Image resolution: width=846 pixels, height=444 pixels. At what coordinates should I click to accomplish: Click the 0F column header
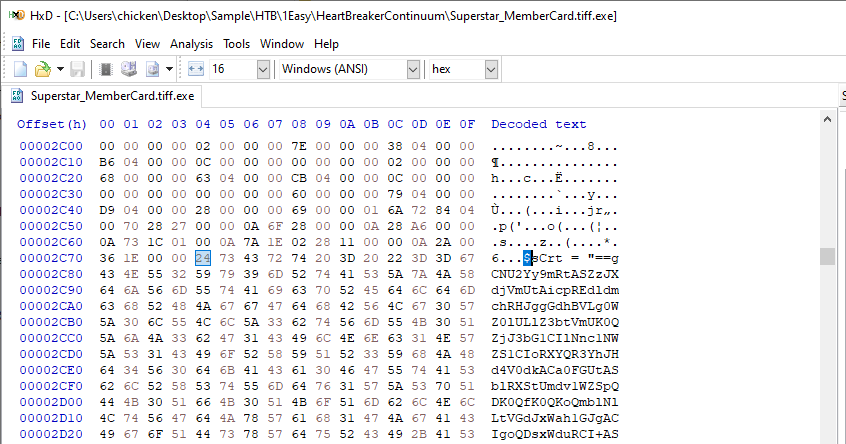467,124
